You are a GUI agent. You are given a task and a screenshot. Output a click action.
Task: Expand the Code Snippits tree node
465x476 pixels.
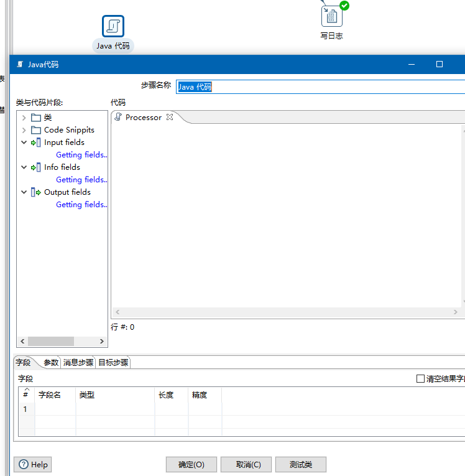pos(24,130)
